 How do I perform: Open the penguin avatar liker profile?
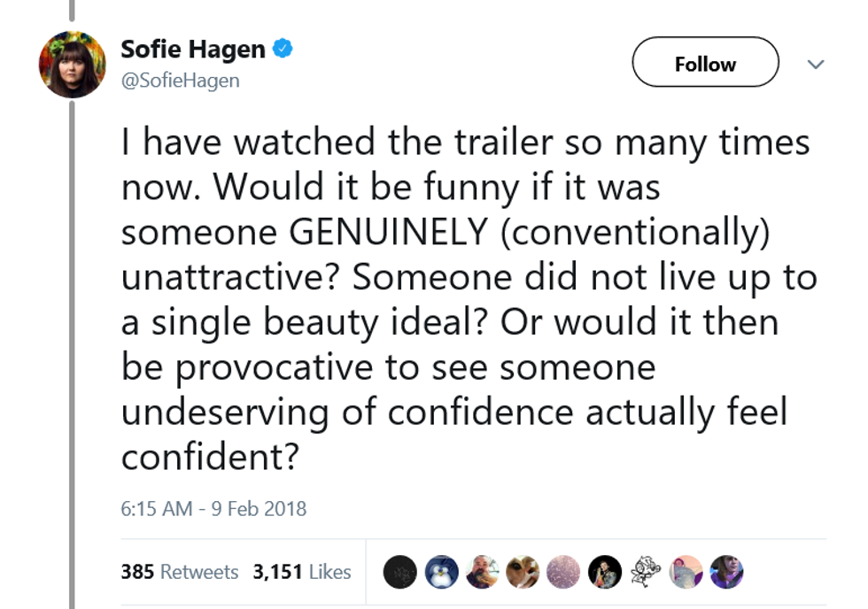440,572
